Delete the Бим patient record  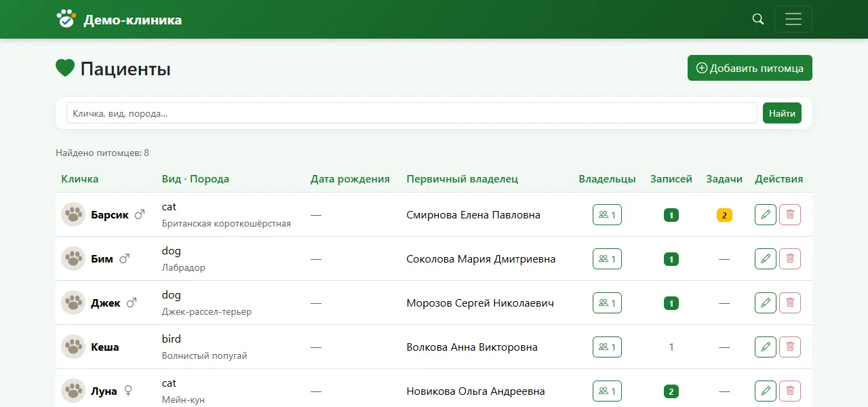[x=790, y=258]
